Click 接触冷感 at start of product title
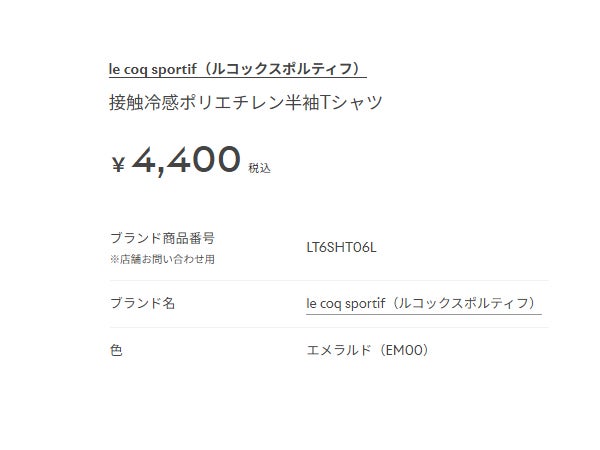The height and width of the screenshot is (450, 600). [x=141, y=102]
